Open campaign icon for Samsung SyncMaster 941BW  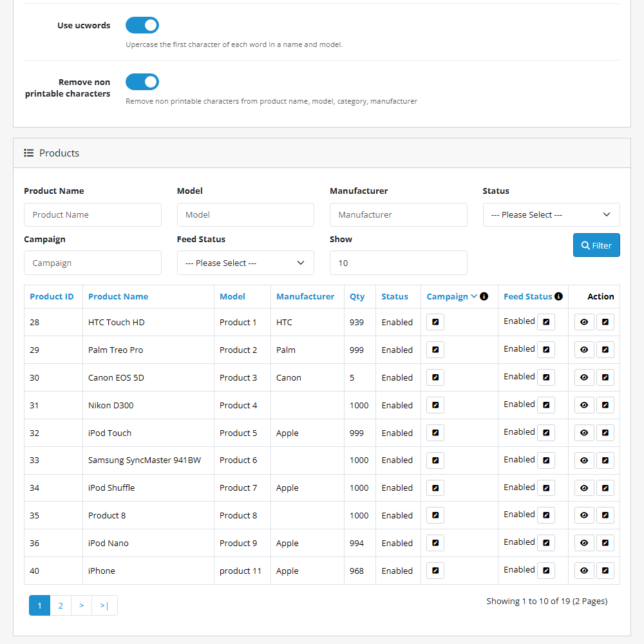click(x=435, y=460)
